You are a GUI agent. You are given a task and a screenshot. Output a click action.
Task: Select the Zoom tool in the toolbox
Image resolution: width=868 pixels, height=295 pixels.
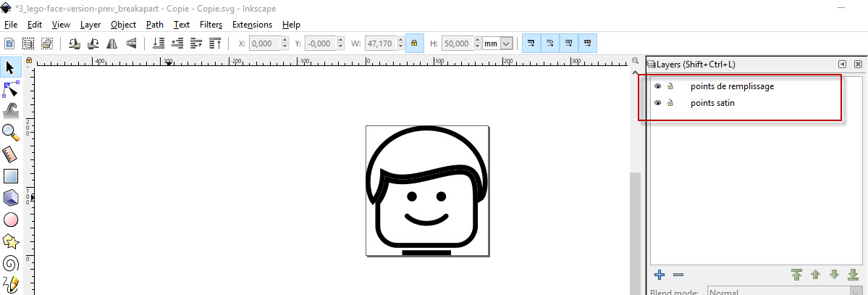coord(11,132)
